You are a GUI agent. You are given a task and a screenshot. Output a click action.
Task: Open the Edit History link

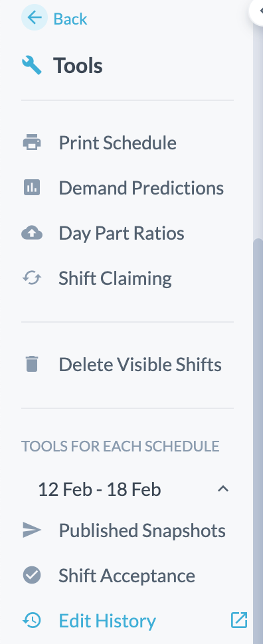click(107, 621)
